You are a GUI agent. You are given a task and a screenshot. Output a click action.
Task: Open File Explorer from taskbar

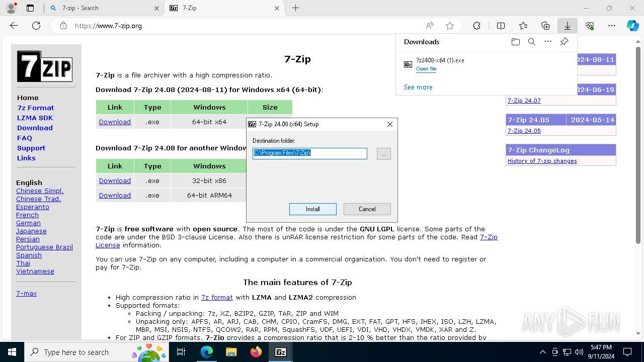pyautogui.click(x=231, y=352)
